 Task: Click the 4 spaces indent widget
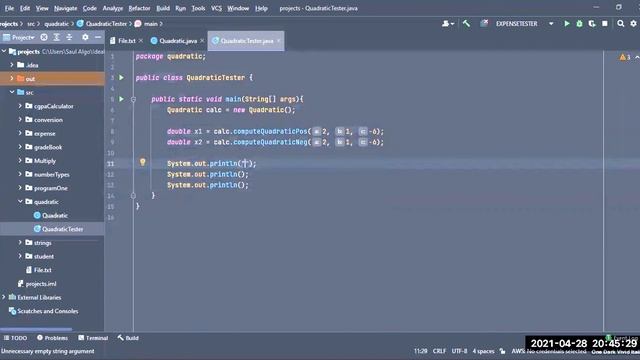tap(483, 351)
